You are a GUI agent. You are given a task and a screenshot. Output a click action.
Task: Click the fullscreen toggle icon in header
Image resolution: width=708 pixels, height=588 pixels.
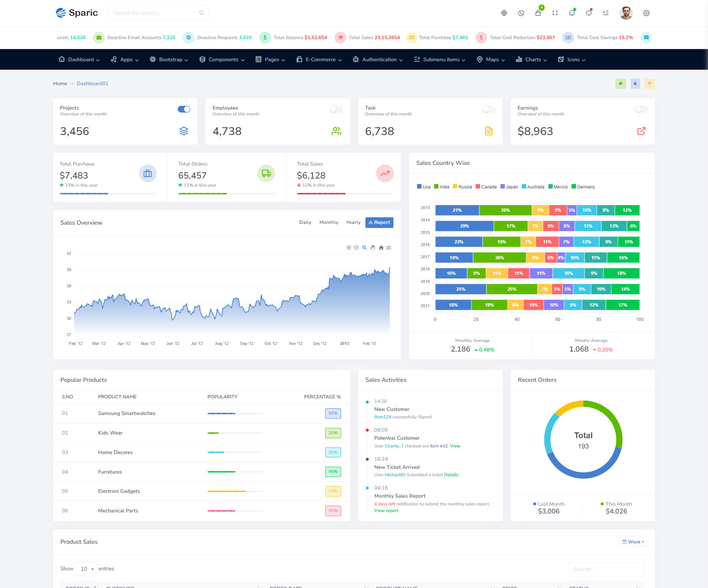[555, 13]
